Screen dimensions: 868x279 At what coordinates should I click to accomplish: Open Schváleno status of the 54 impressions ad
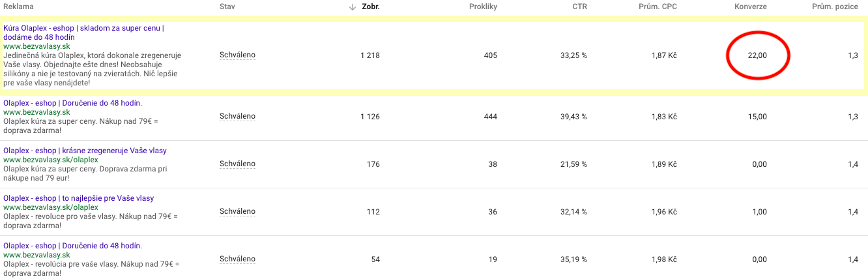point(237,259)
